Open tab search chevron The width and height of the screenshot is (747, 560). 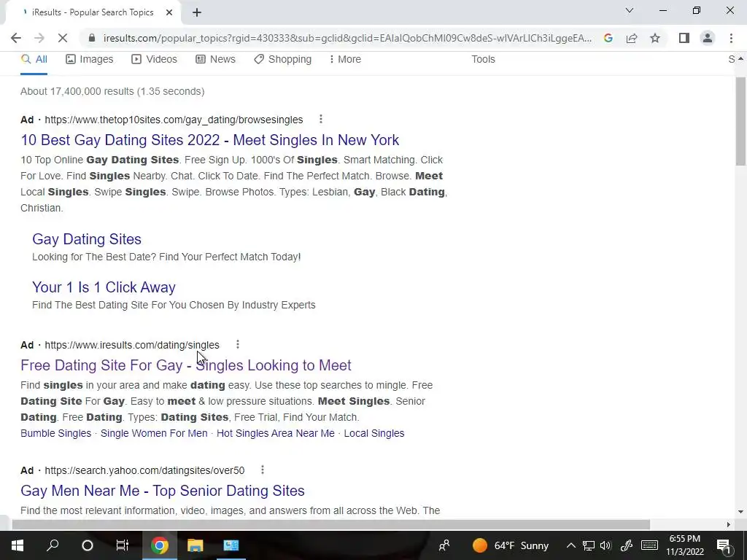[x=630, y=10]
